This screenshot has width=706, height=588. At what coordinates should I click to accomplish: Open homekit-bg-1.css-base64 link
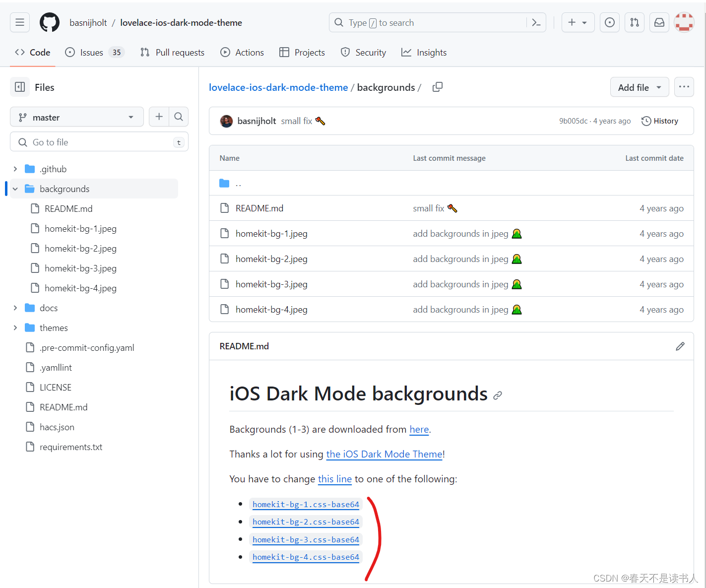click(306, 505)
